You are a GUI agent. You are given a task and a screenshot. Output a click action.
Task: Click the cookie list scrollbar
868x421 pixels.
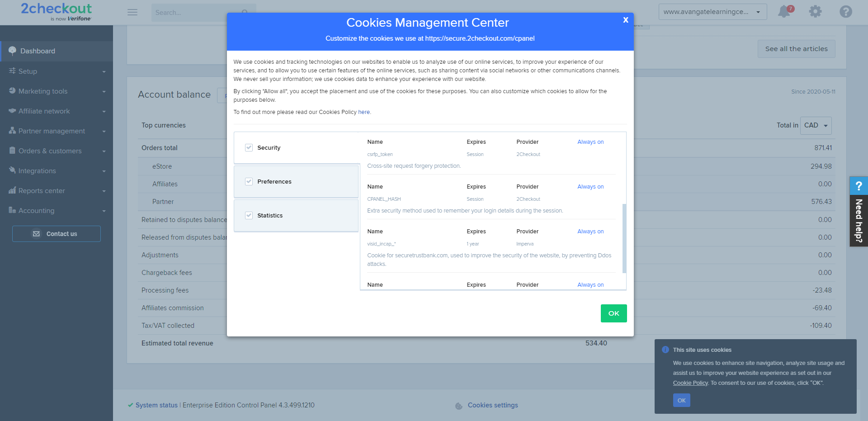point(624,238)
